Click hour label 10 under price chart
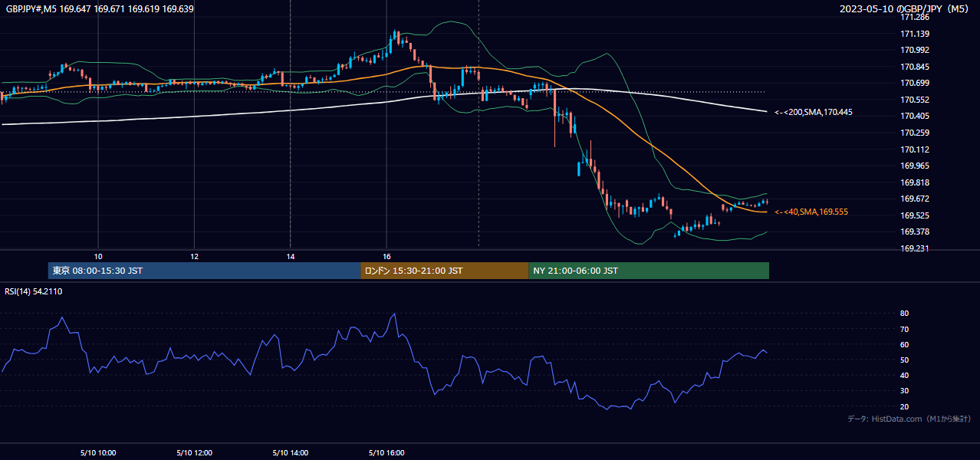Screen dimensions: 980x460 point(98,256)
